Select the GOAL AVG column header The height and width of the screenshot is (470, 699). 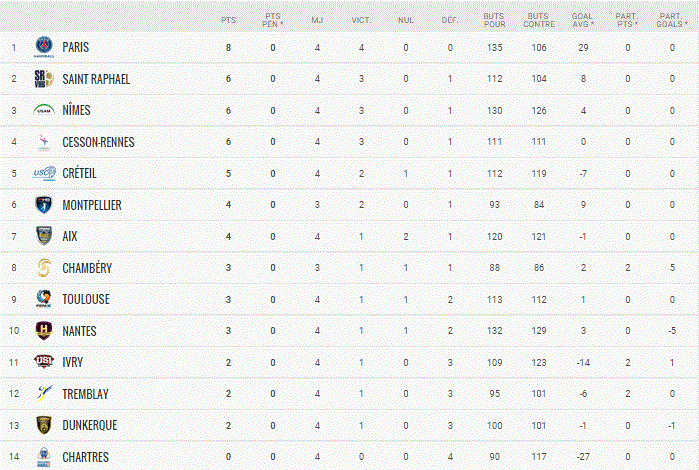tap(583, 20)
